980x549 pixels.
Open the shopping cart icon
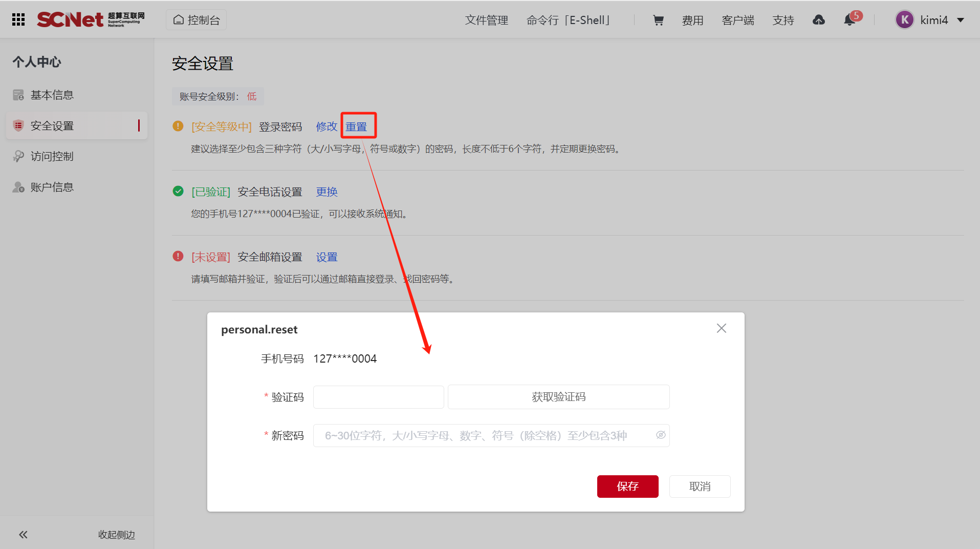tap(658, 20)
